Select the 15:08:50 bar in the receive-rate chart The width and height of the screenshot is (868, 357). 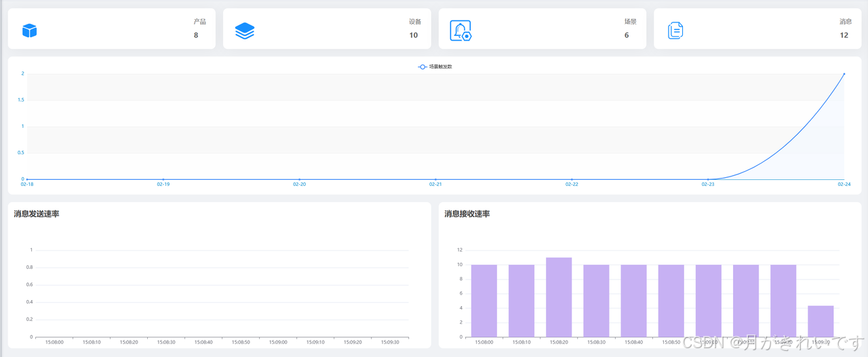[x=671, y=301]
